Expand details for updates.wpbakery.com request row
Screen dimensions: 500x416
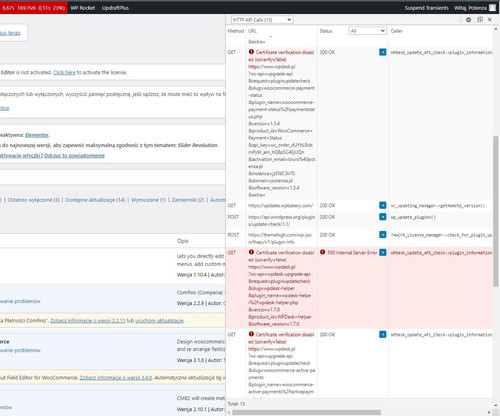tap(383, 205)
